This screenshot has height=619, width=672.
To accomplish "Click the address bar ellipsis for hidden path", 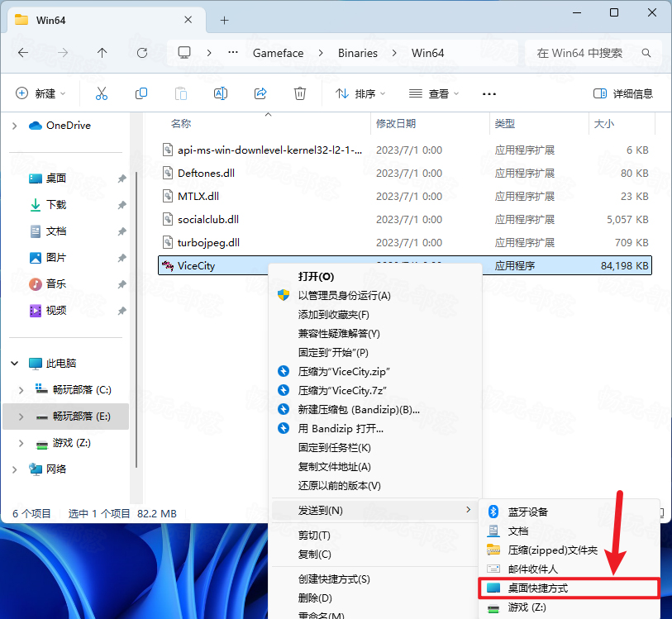I will pos(233,52).
